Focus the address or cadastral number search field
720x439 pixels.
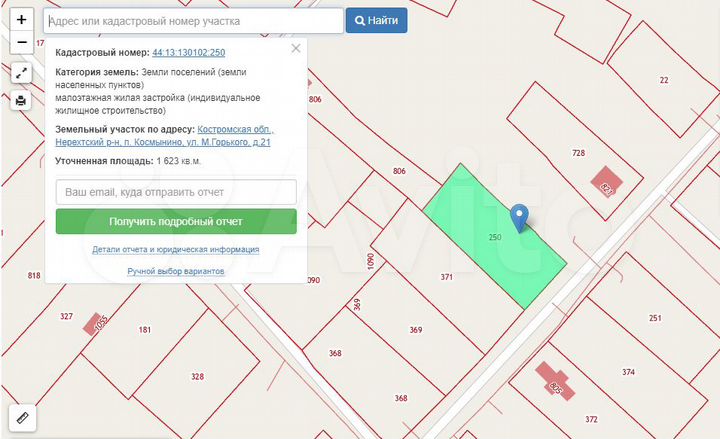pos(193,20)
